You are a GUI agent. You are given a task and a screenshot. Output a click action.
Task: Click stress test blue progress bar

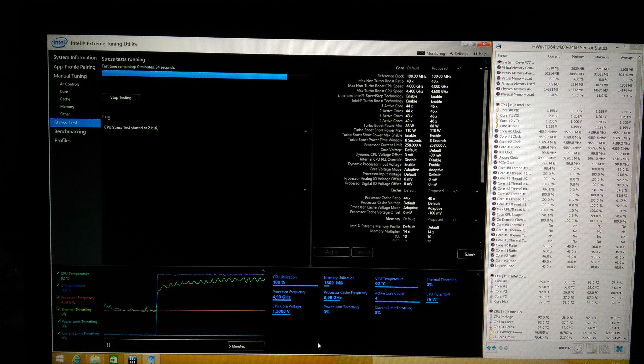194,75
